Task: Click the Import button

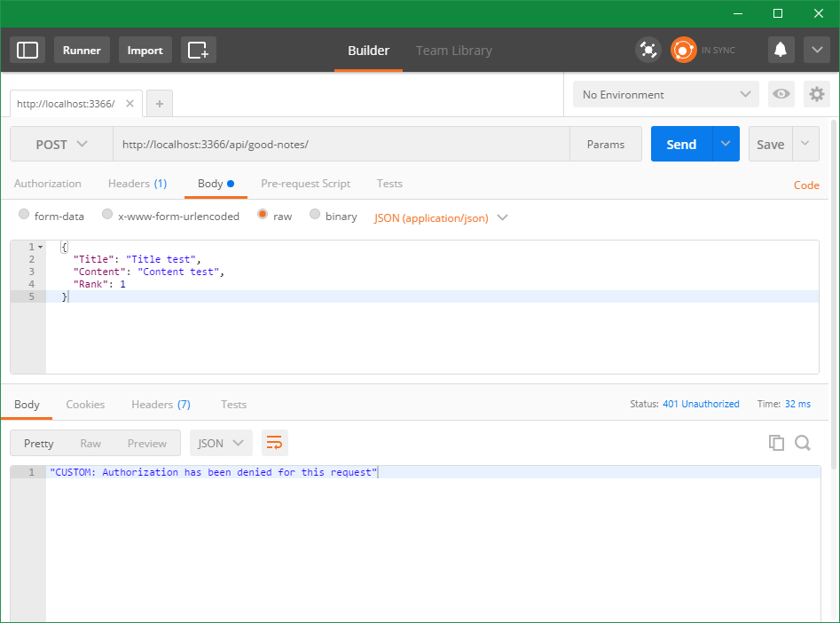Action: pos(145,50)
